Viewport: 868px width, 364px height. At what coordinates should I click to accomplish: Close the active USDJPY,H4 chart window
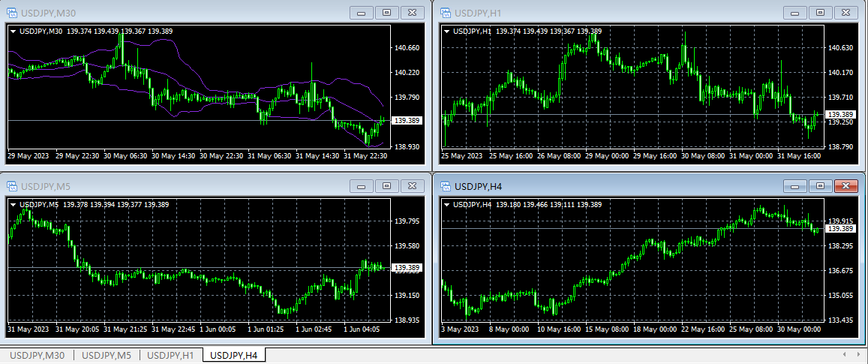845,186
